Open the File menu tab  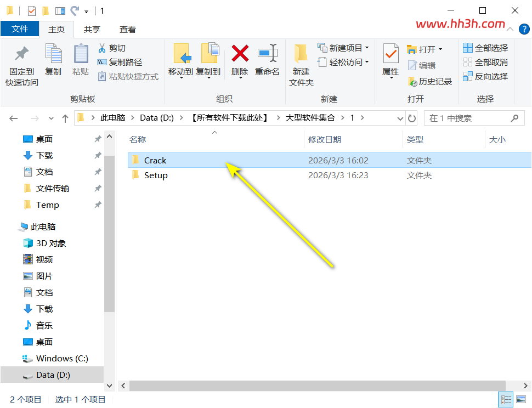point(20,29)
